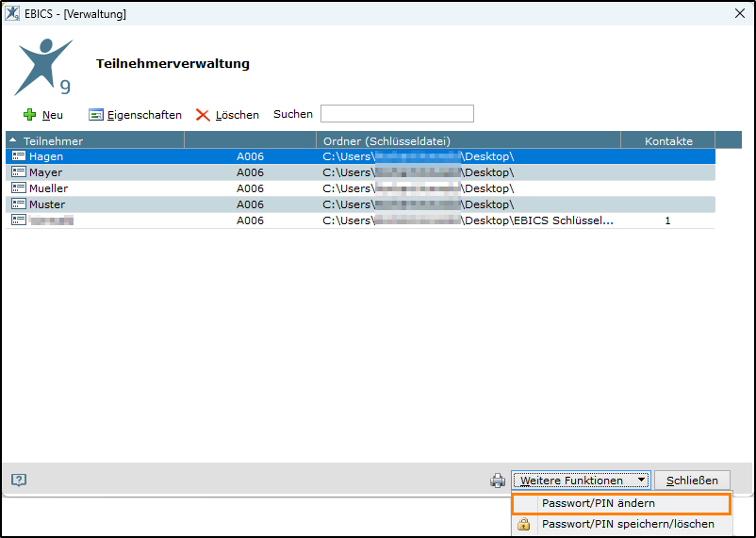Click the Neu button label
Viewport: 756px width, 538px height.
pyautogui.click(x=53, y=115)
